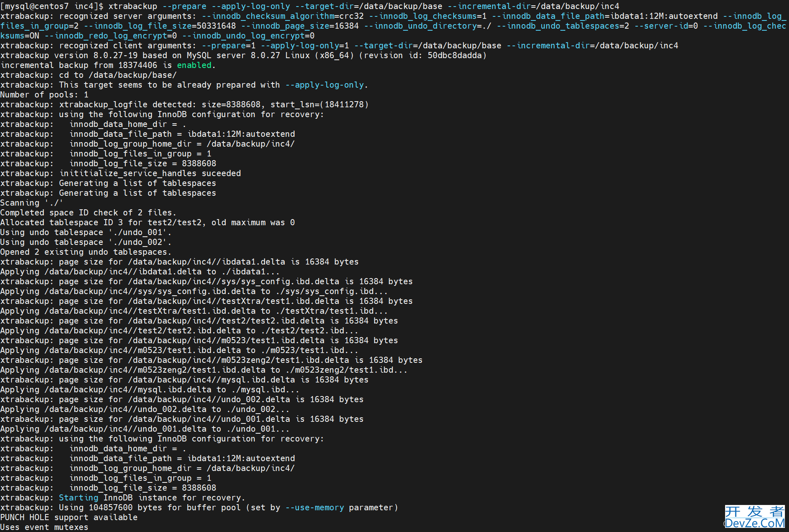The image size is (789, 532).
Task: Click 'Applying ...mysql.ibd.delta to ./mysql.ibd' line
Action: (150, 389)
